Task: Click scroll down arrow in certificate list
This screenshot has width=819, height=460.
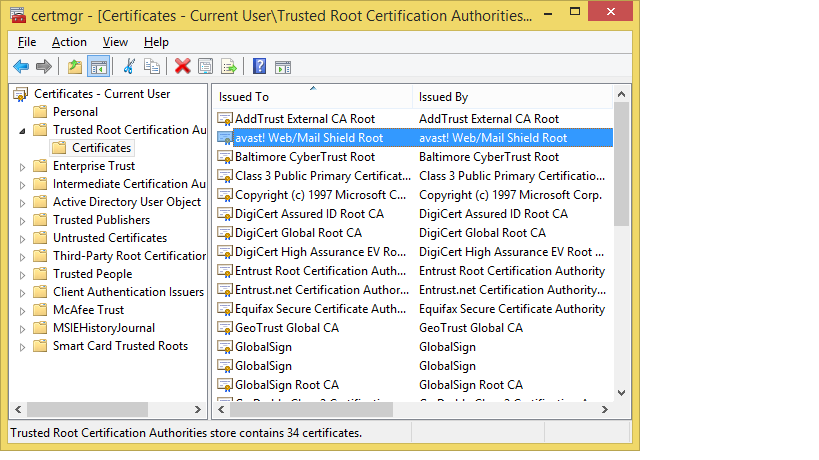Action: (621, 393)
